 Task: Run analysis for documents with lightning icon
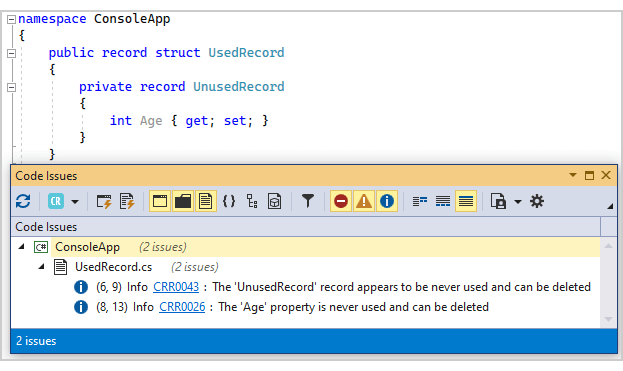pos(127,201)
